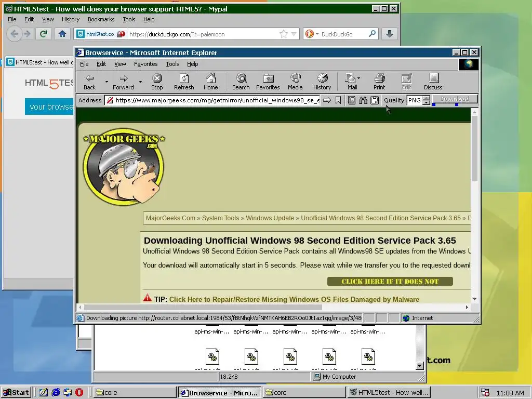Click 'CLICK HERE IF IT DOES NOT' button
The width and height of the screenshot is (532, 399).
pyautogui.click(x=390, y=281)
